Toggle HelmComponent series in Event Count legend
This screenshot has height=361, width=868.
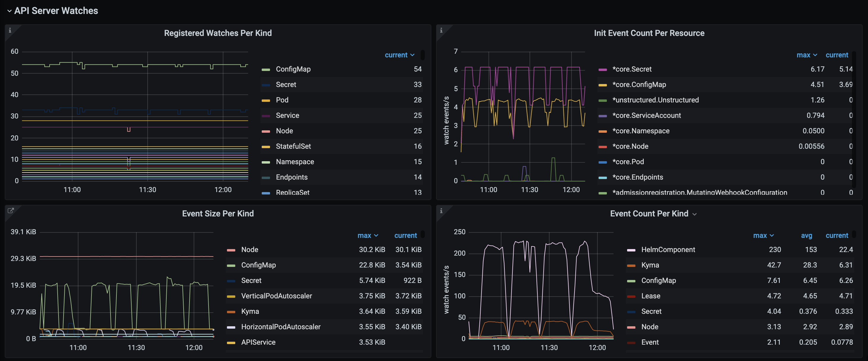[x=668, y=250]
